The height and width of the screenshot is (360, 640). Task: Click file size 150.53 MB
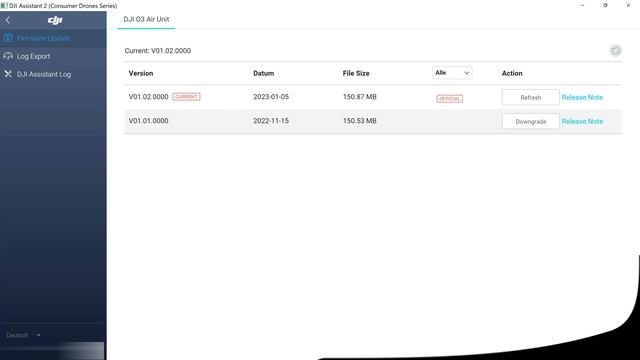point(359,121)
